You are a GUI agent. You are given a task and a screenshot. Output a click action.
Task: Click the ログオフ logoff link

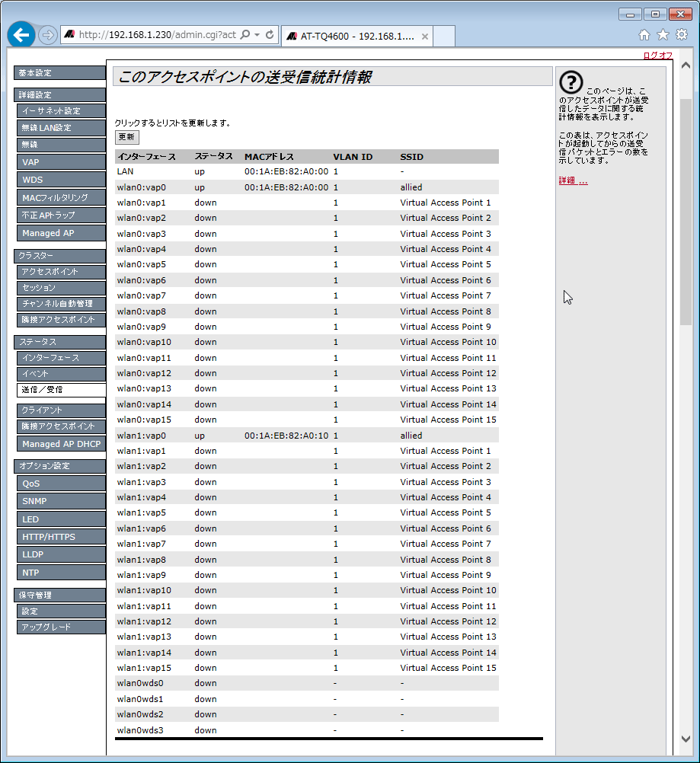[x=657, y=56]
